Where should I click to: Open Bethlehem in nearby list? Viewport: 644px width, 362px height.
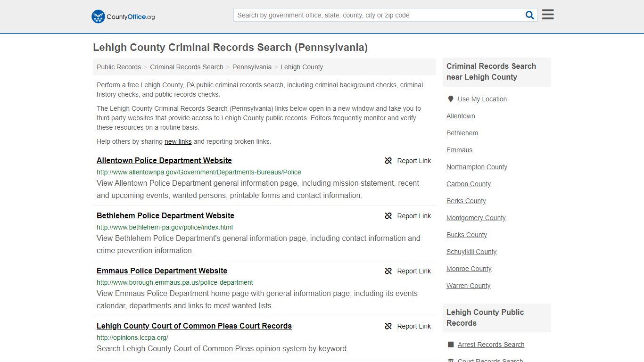point(462,133)
